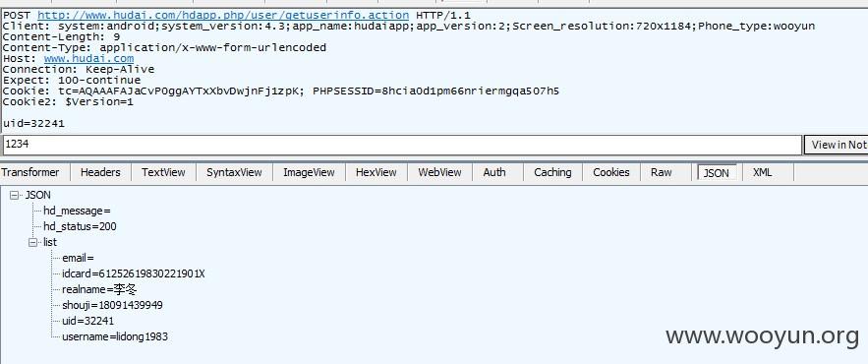This screenshot has height=364, width=868.
Task: Select the list node label
Action: [50, 242]
